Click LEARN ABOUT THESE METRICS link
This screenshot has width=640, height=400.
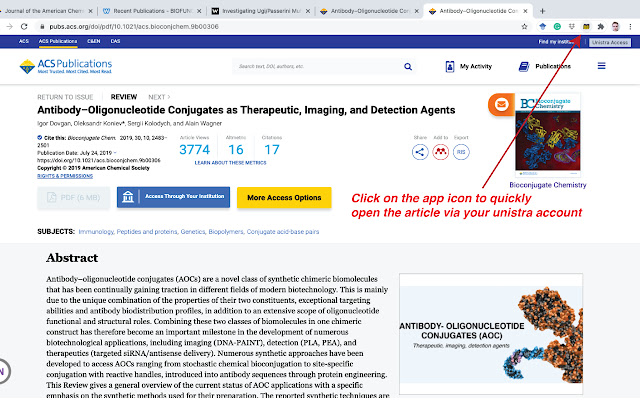point(230,163)
